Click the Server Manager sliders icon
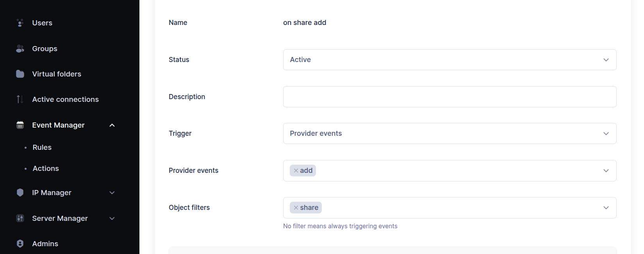 click(20, 218)
